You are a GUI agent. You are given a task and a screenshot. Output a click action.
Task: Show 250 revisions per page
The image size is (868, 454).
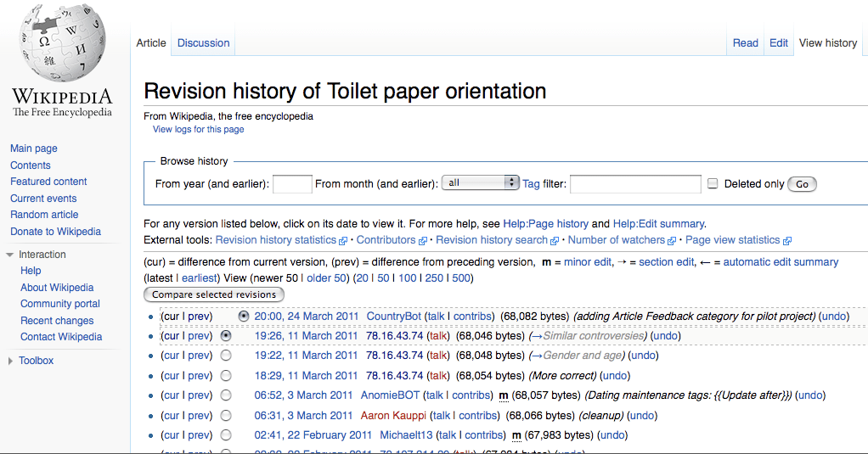click(434, 278)
